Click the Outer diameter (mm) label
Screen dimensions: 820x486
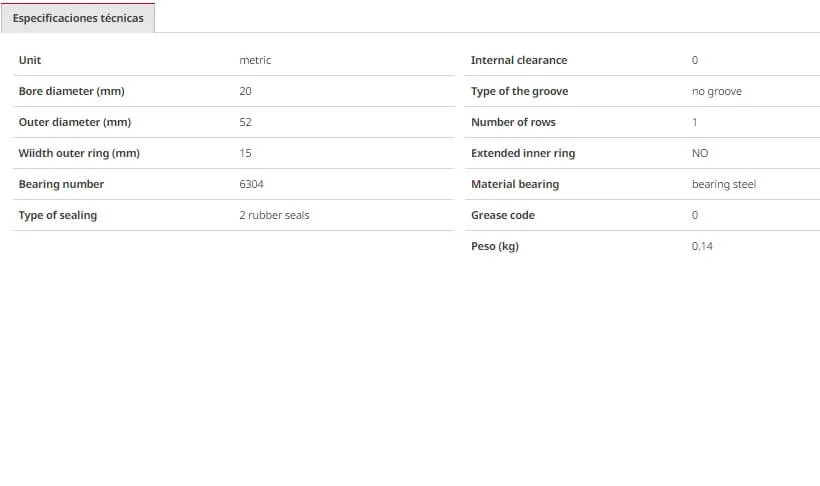coord(75,122)
